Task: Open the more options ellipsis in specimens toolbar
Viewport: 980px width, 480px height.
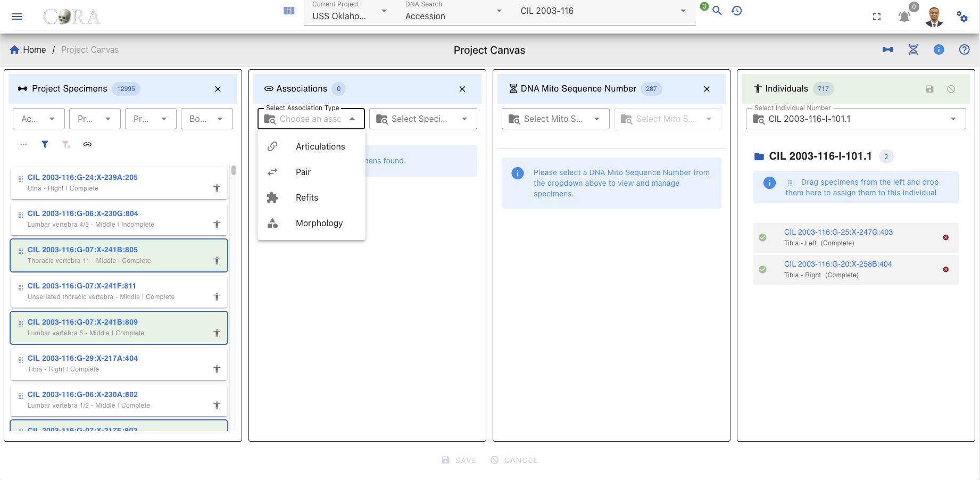Action: pyautogui.click(x=23, y=144)
